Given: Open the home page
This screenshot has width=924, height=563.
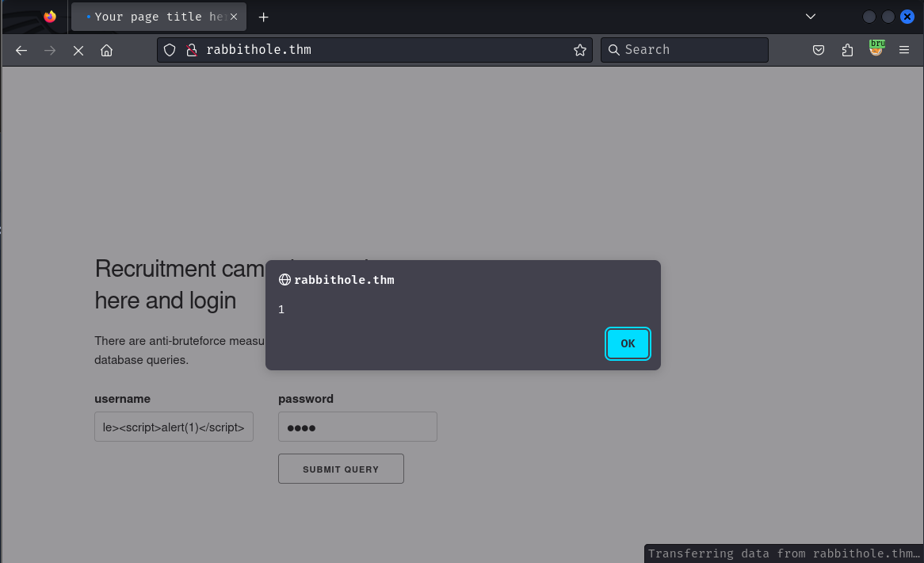Looking at the screenshot, I should 106,50.
